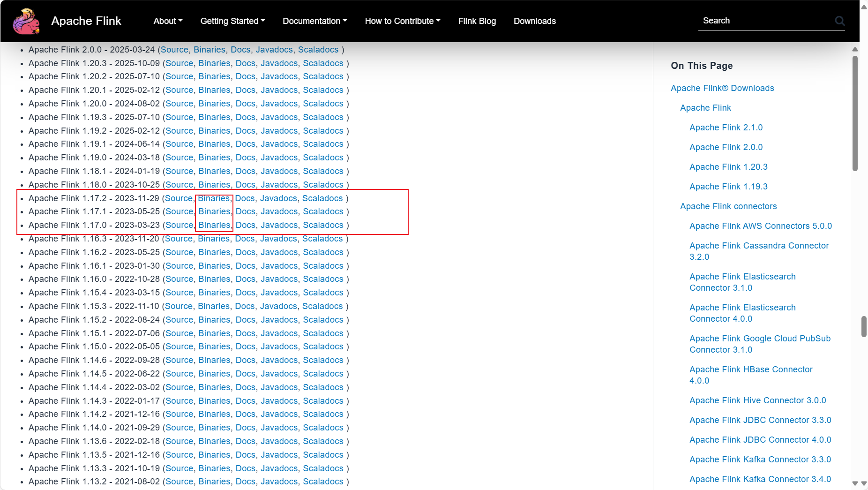Jump to Apache Flink 2.1.0 in sidebar
This screenshot has height=490, width=868.
point(726,128)
